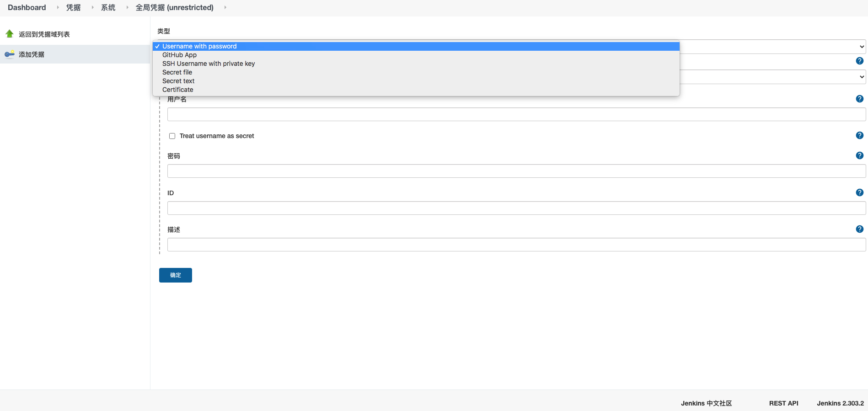Click Jenkins 2.303.2 version link

click(841, 403)
